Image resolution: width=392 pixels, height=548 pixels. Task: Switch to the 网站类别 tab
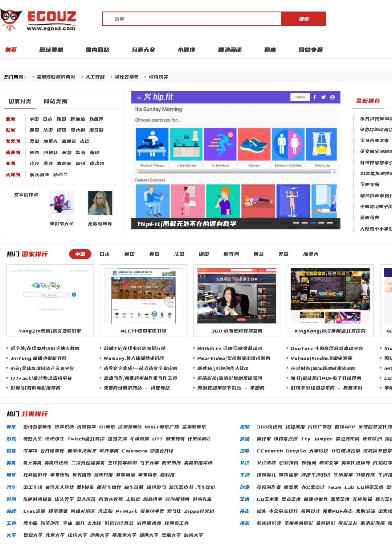point(56,101)
